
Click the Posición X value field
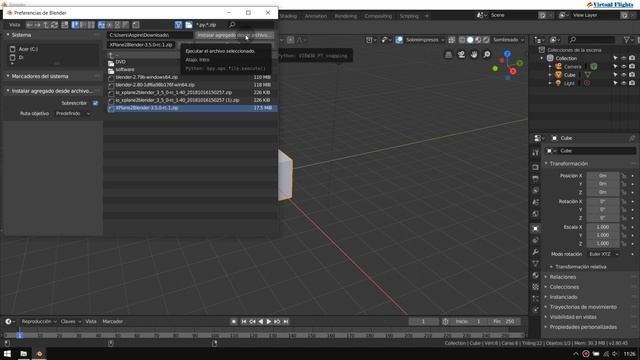(x=603, y=176)
